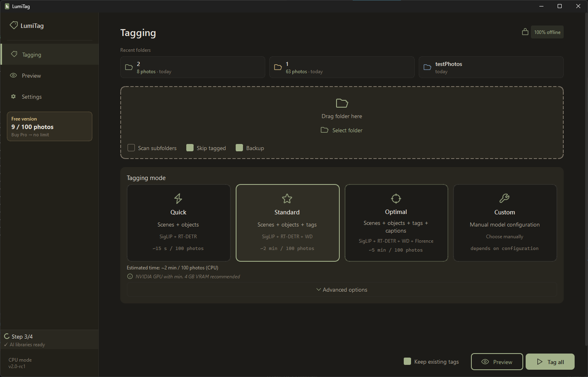
Task: Toggle the Backup checkbox
Action: (x=239, y=148)
